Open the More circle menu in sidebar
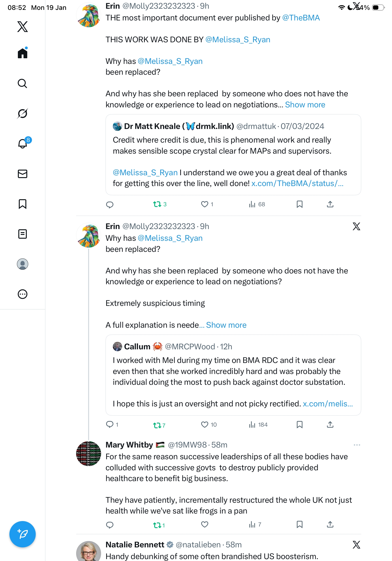392x561 pixels. (x=23, y=294)
